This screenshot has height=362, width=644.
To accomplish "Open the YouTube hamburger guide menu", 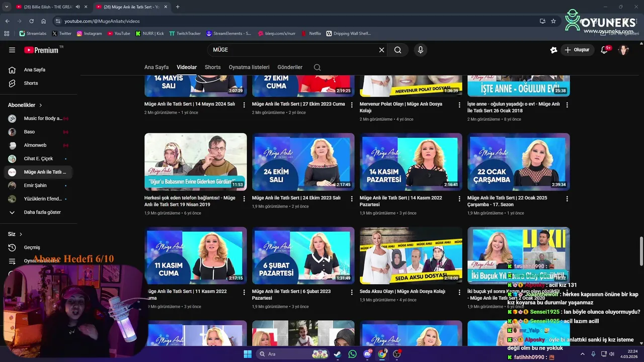I will (x=12, y=50).
